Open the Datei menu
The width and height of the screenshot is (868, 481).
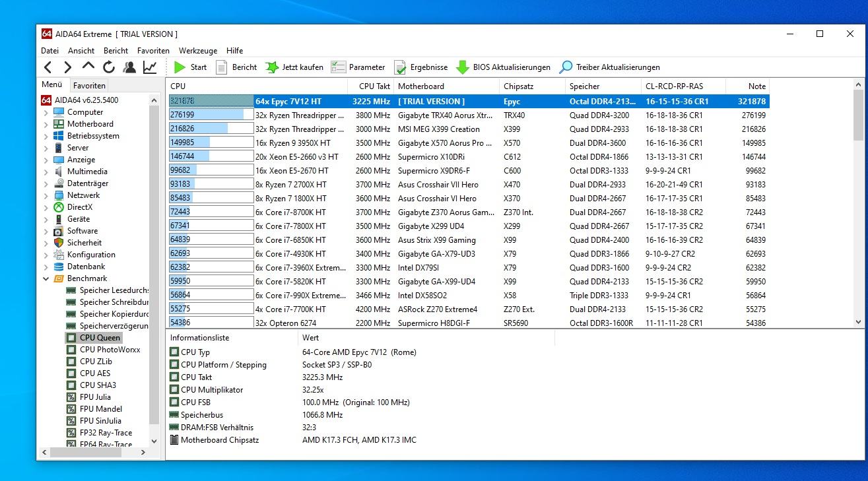[x=50, y=51]
